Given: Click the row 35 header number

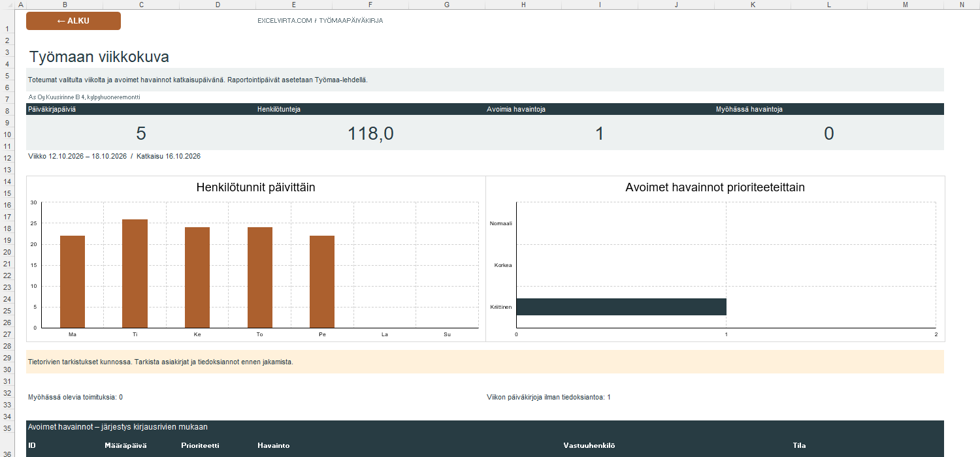Looking at the screenshot, I should (x=6, y=428).
